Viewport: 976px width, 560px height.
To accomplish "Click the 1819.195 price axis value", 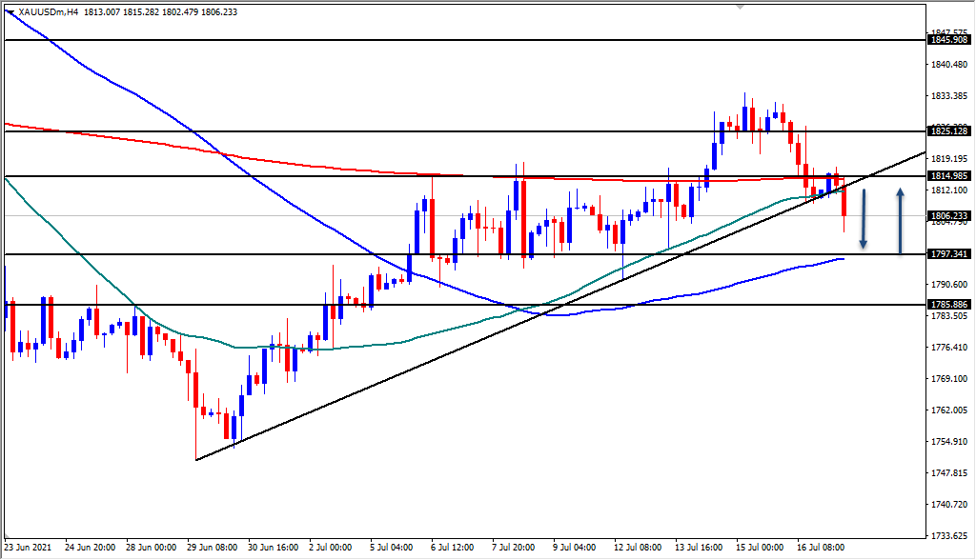I will [949, 159].
